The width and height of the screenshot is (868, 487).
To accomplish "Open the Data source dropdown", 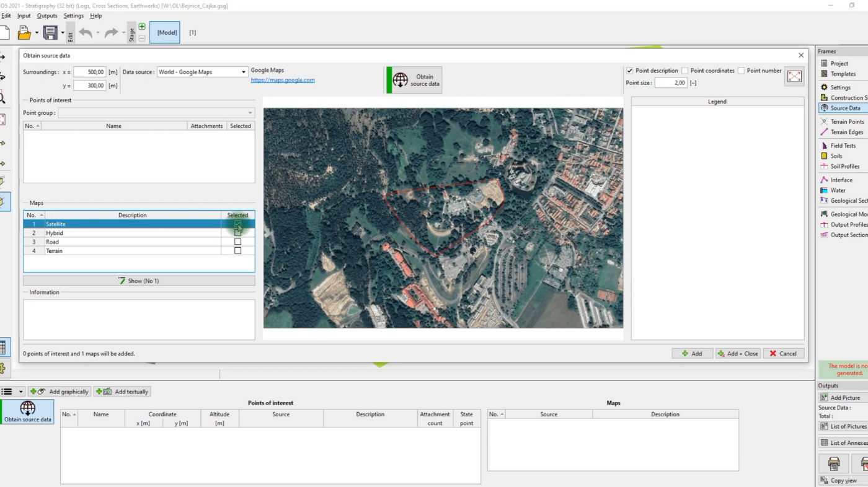I will click(x=243, y=72).
